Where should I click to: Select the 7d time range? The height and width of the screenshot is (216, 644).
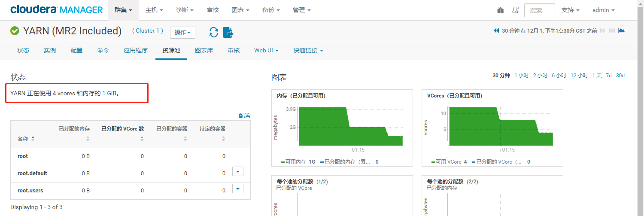tap(609, 75)
